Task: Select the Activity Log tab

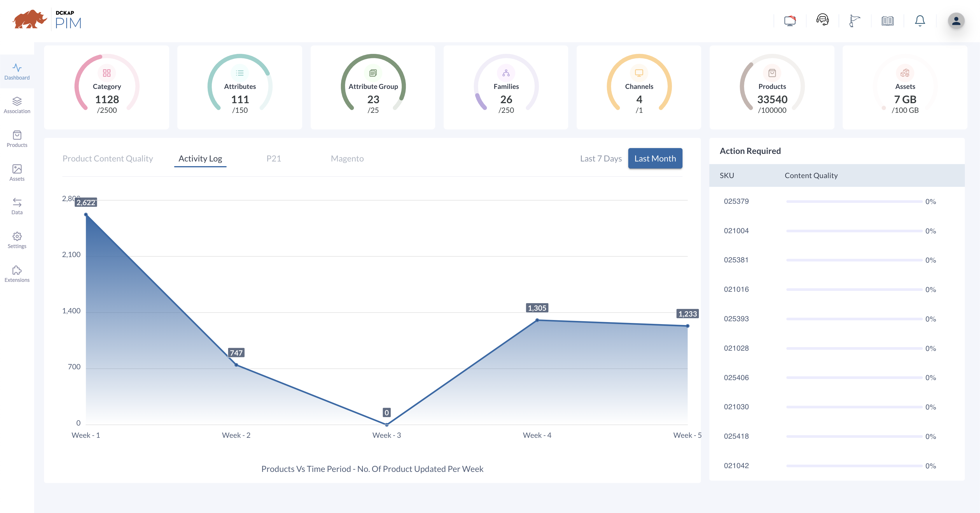Action: tap(200, 159)
